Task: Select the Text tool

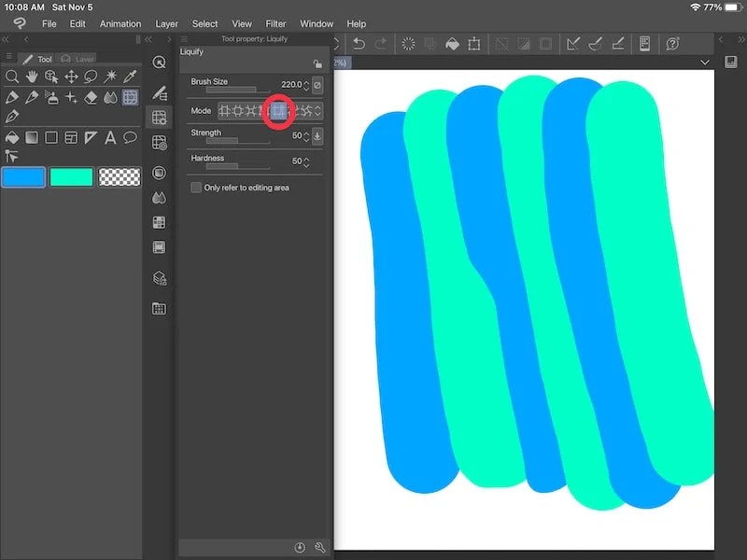Action: [x=111, y=138]
